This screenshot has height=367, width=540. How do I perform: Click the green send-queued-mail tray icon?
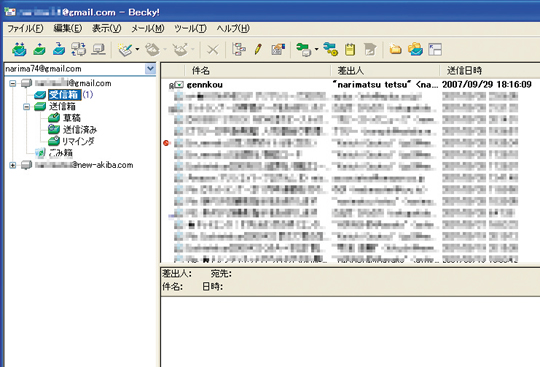39,49
